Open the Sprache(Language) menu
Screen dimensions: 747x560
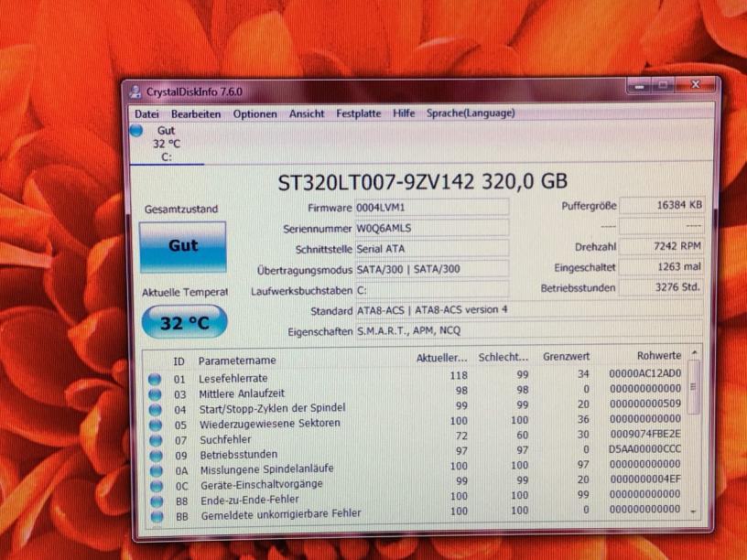coord(471,113)
